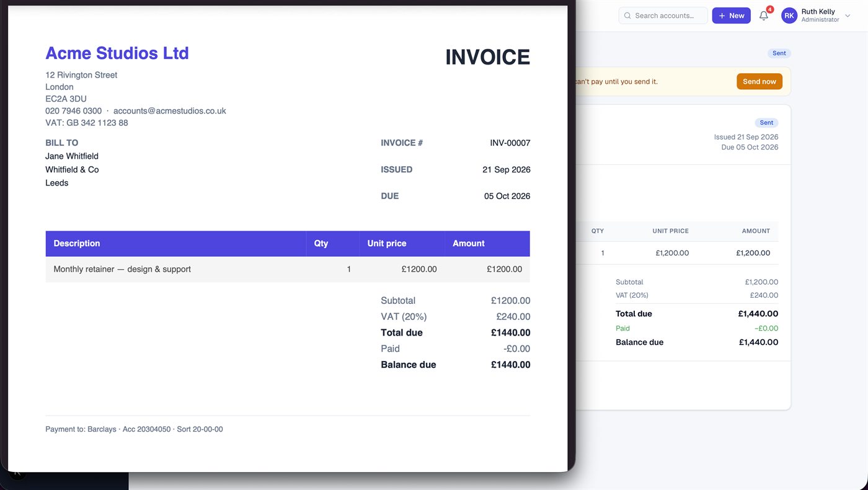868x490 pixels.
Task: Click the green −£0.00 paid value
Action: pyautogui.click(x=766, y=328)
